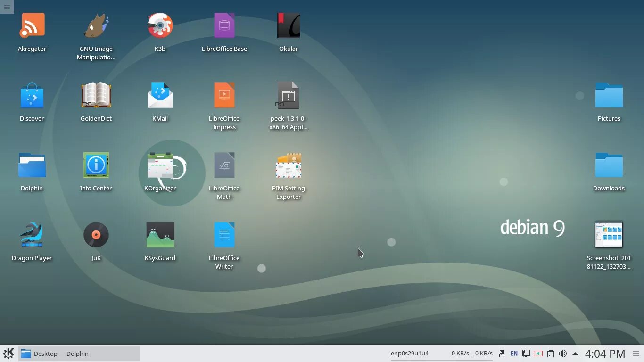This screenshot has width=644, height=362.
Task: Click the battery status tray icon
Action: 538,354
